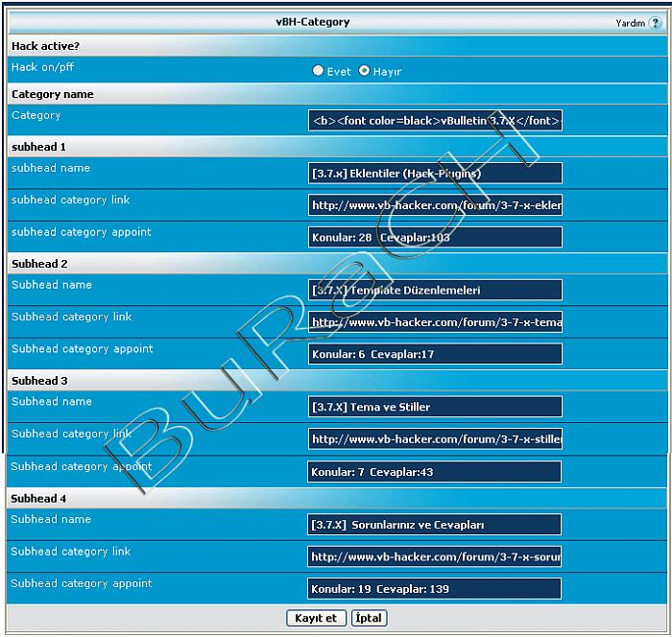The image size is (672, 637).
Task: Select the Evet radio button
Action: point(319,71)
